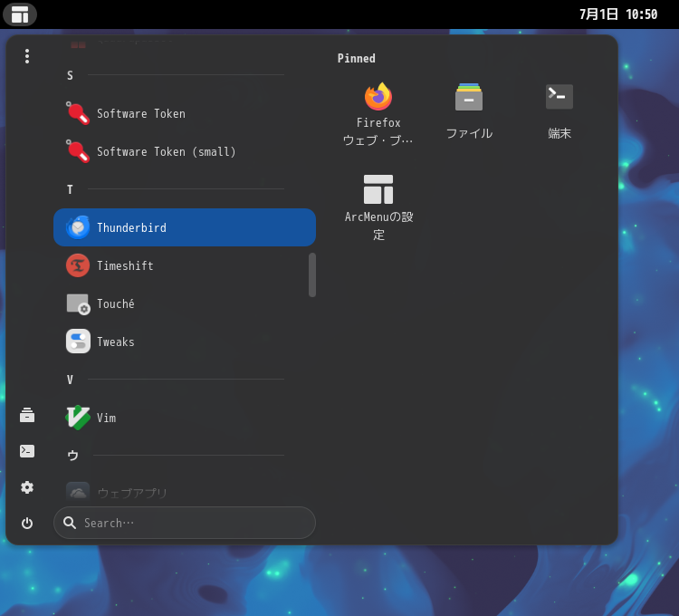Open pinned 端末 terminal

click(559, 111)
